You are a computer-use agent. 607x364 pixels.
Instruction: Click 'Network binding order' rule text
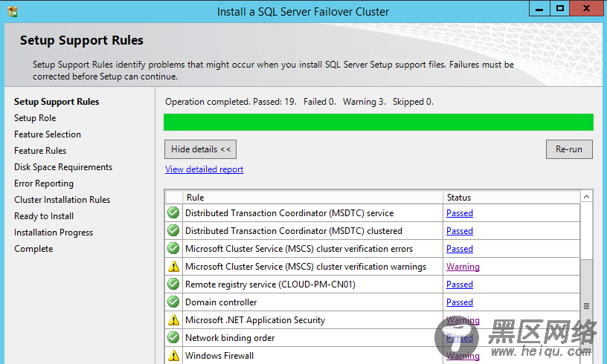pos(230,338)
